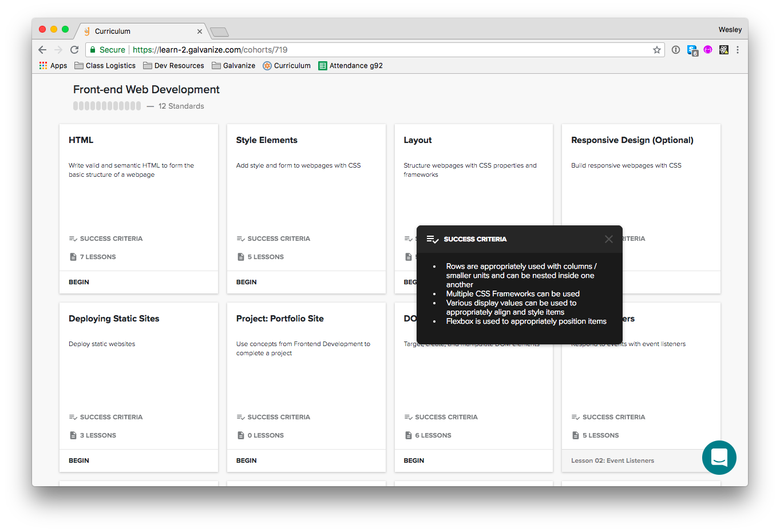Click Begin under the 6 Lessons card
Screen dimensions: 780x532
(414, 460)
